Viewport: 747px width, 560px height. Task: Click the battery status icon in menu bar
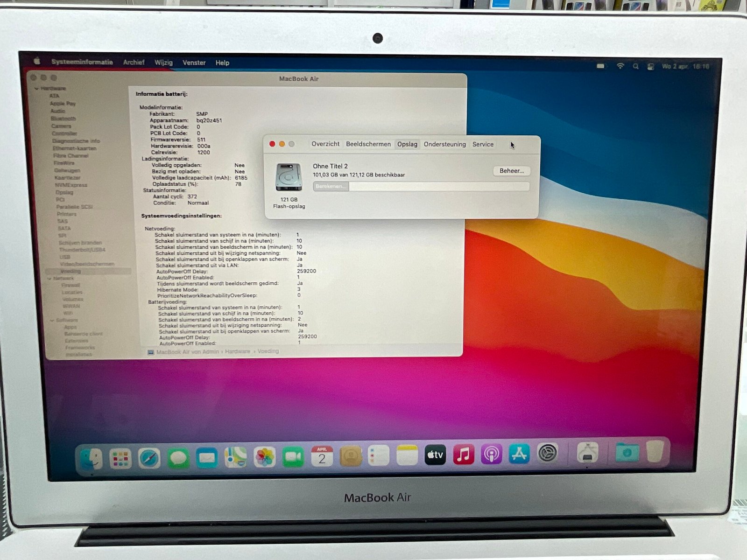(601, 66)
